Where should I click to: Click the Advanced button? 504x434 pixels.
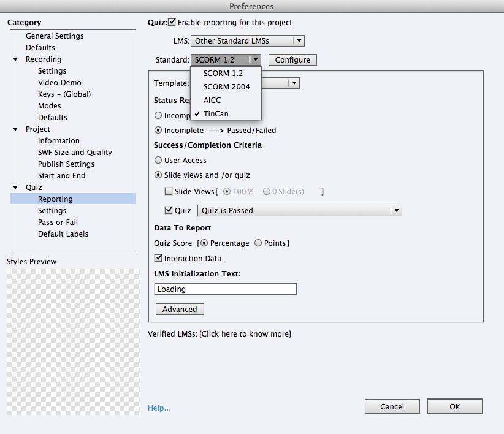(180, 309)
